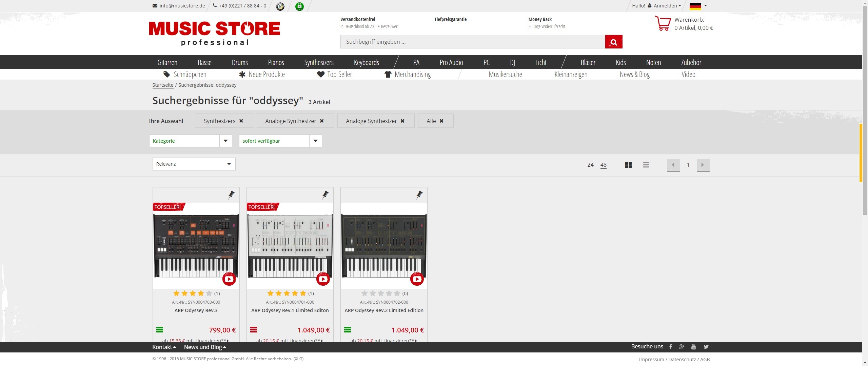
Task: Show 48 items per page
Action: point(604,165)
